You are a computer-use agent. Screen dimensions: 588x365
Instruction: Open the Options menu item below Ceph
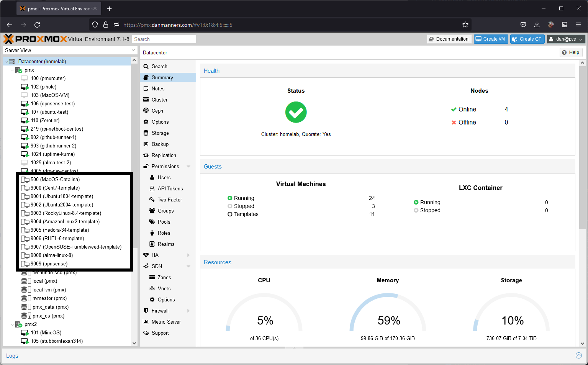click(168, 122)
